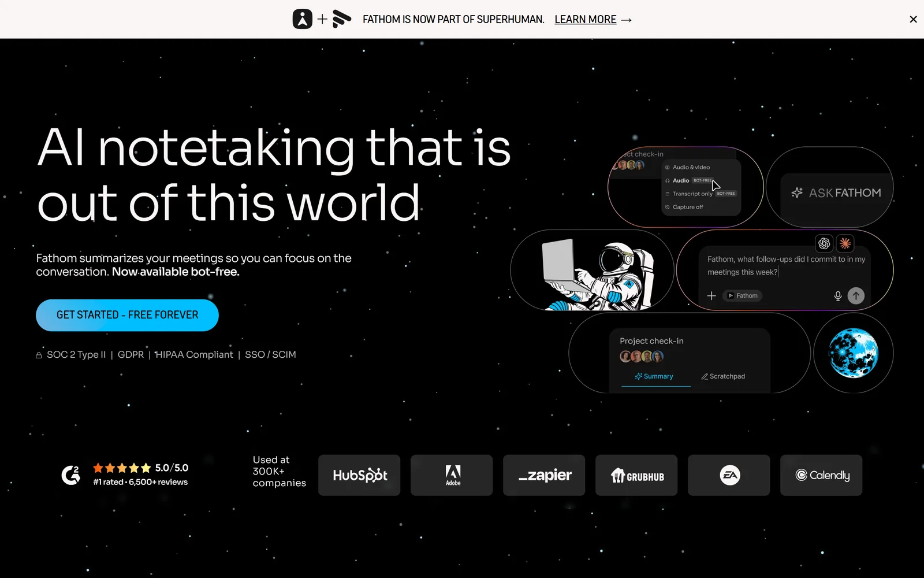Click the blue moon image tile

tap(853, 353)
